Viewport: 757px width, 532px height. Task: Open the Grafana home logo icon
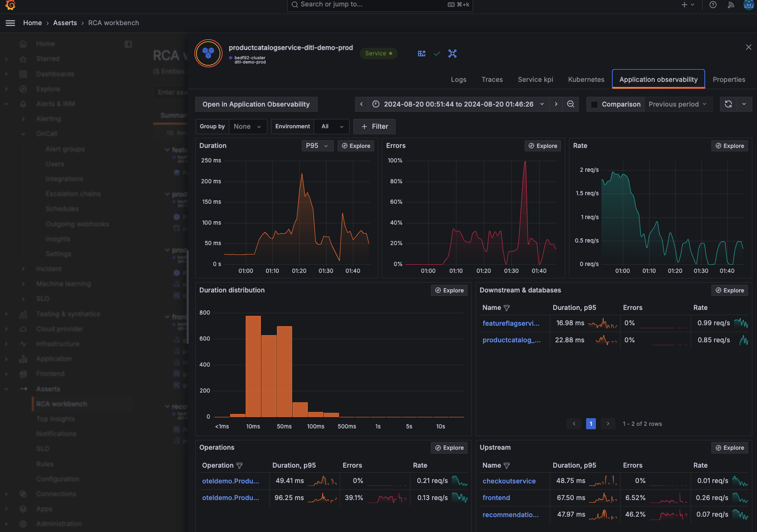coord(11,6)
